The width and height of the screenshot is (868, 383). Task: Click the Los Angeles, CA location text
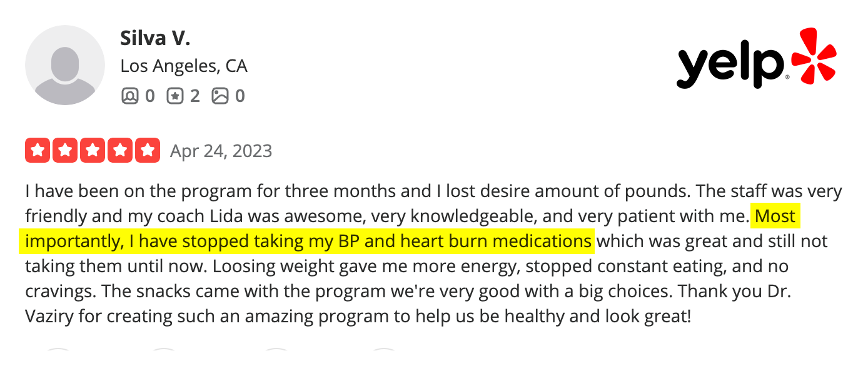[x=184, y=66]
